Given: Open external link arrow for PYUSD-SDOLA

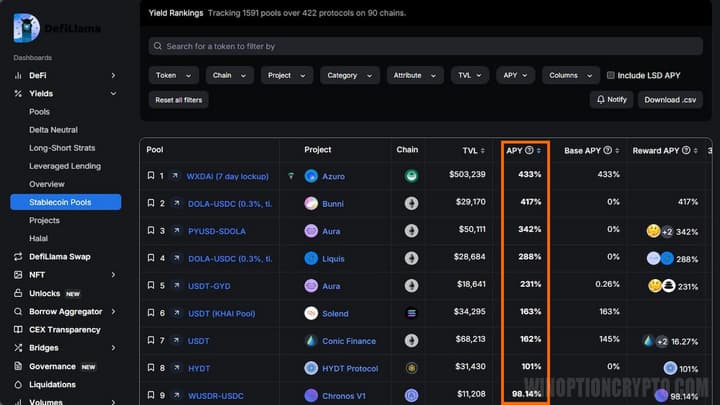Looking at the screenshot, I should coord(175,231).
